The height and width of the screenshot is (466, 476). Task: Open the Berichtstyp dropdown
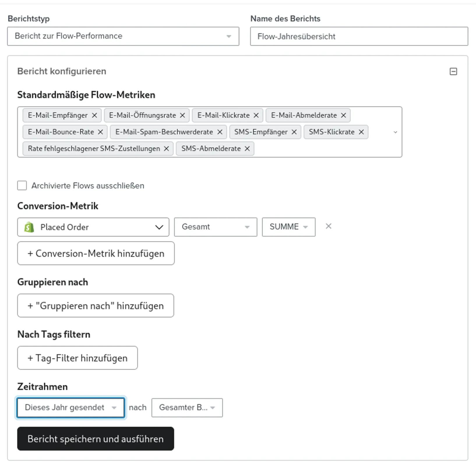(x=123, y=36)
